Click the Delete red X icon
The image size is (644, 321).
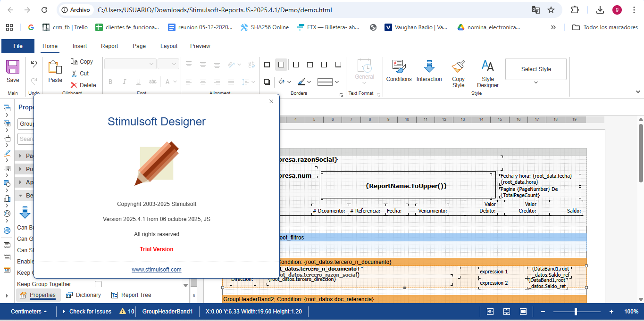(x=74, y=85)
